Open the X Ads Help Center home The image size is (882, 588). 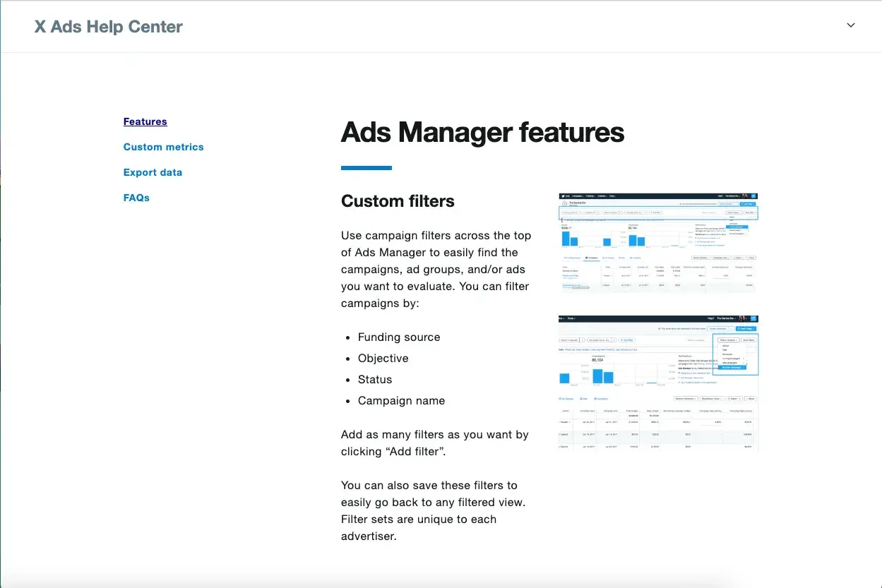(109, 27)
